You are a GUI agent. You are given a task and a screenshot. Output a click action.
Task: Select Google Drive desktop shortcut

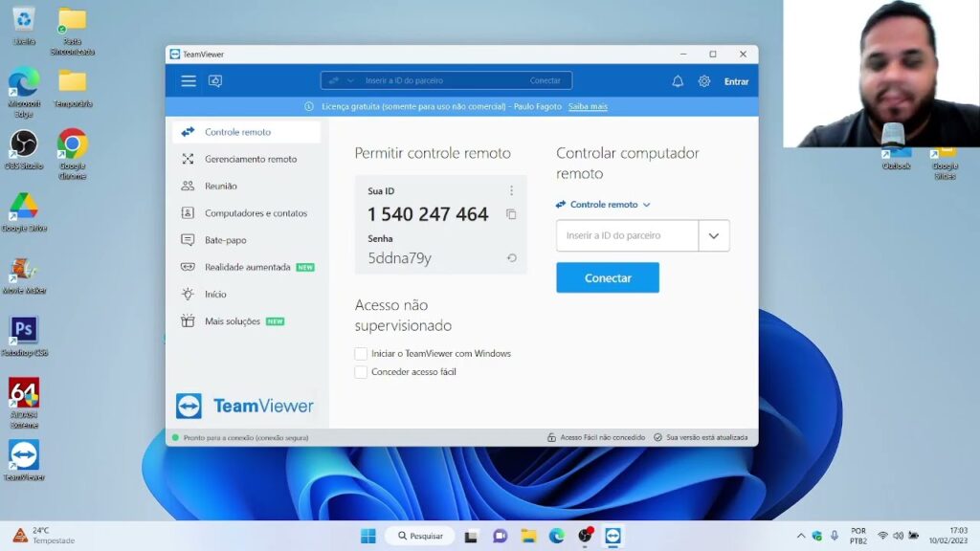(x=24, y=212)
